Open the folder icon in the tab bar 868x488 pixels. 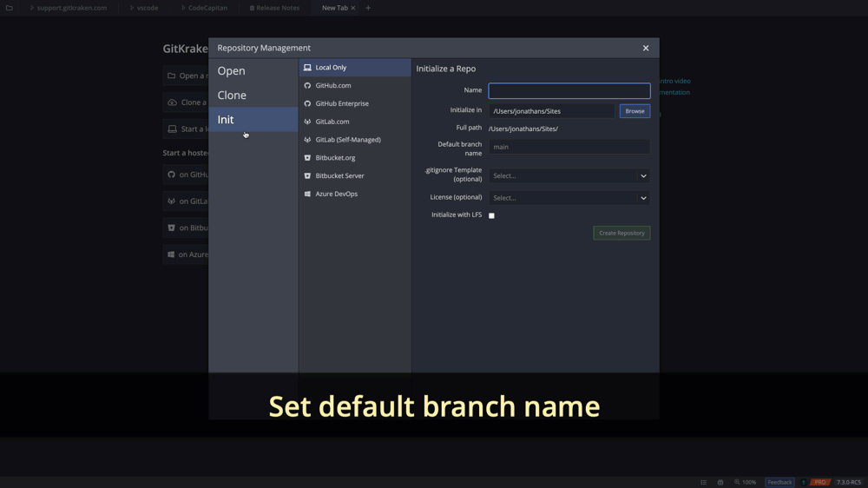point(10,8)
